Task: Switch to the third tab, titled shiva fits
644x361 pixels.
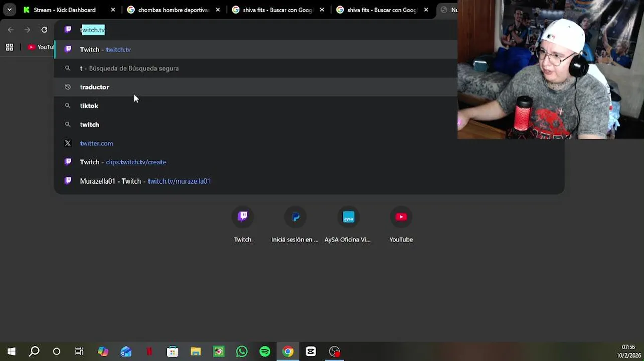Action: click(x=382, y=10)
